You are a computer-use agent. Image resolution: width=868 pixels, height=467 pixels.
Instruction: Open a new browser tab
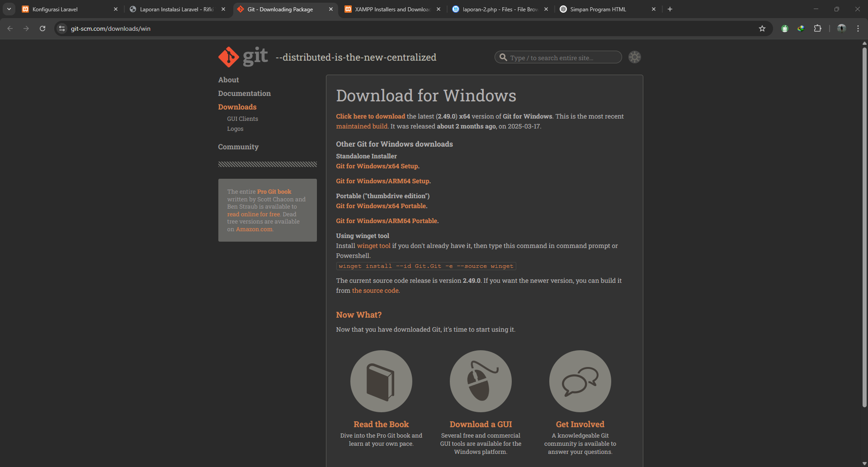[x=670, y=9]
